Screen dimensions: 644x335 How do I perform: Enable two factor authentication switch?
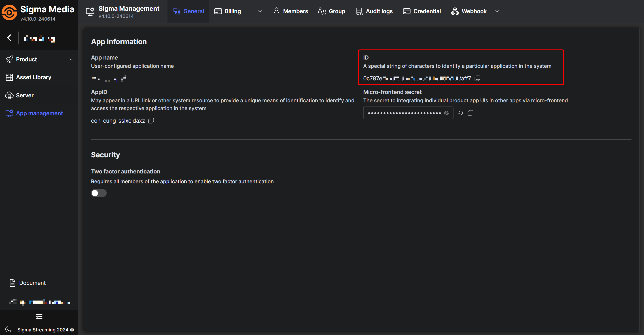pos(99,193)
